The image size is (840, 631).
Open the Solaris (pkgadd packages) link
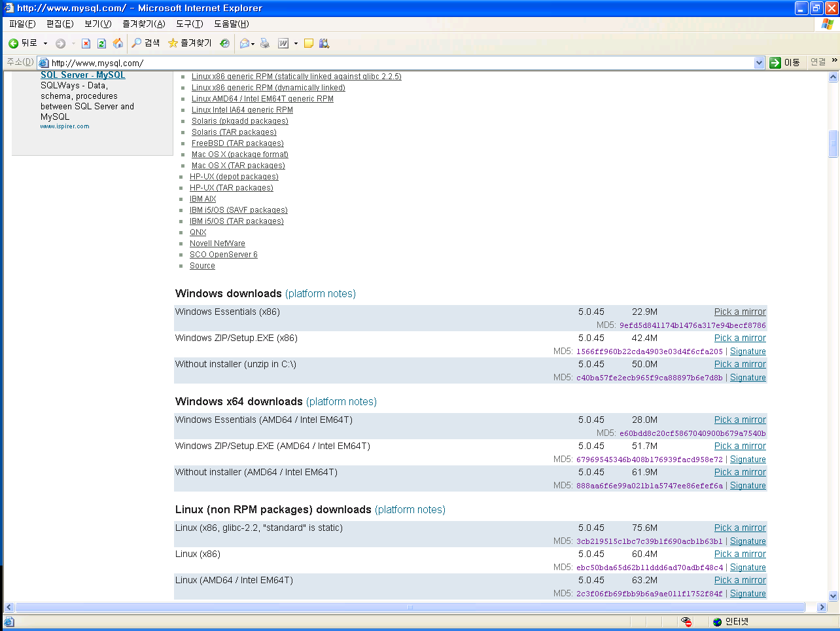[239, 121]
